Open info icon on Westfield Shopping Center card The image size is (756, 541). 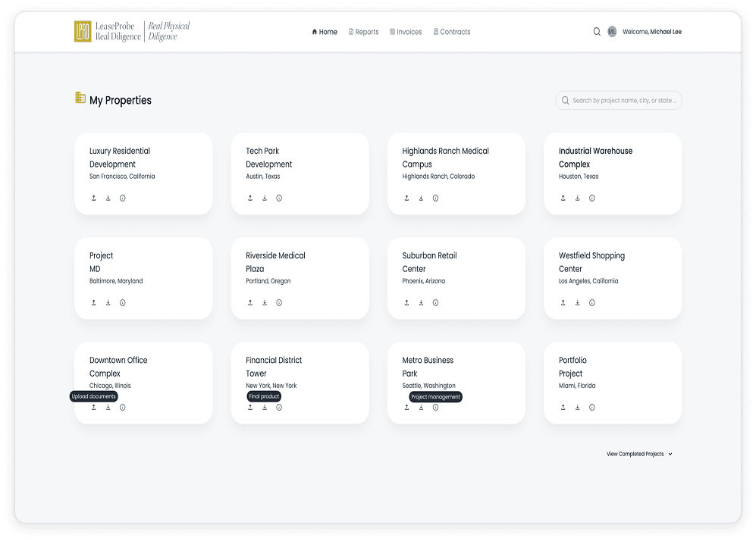[592, 302]
